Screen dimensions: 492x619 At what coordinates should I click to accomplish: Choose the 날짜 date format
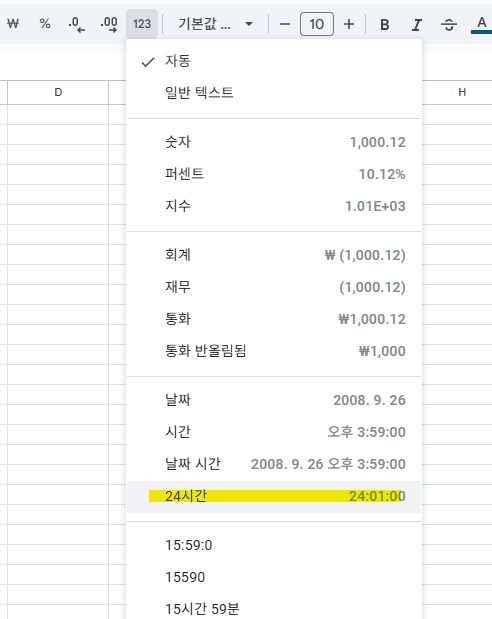click(274, 400)
